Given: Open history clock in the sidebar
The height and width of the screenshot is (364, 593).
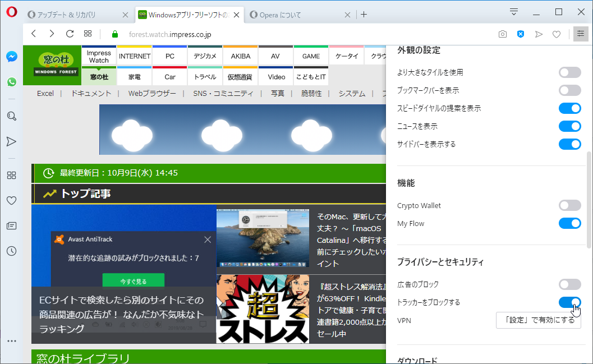Looking at the screenshot, I should (12, 251).
